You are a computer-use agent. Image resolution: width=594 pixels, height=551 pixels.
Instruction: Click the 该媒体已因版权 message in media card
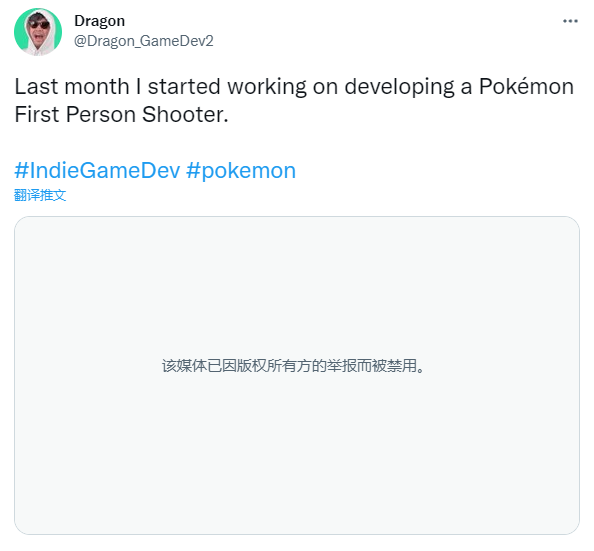click(293, 366)
